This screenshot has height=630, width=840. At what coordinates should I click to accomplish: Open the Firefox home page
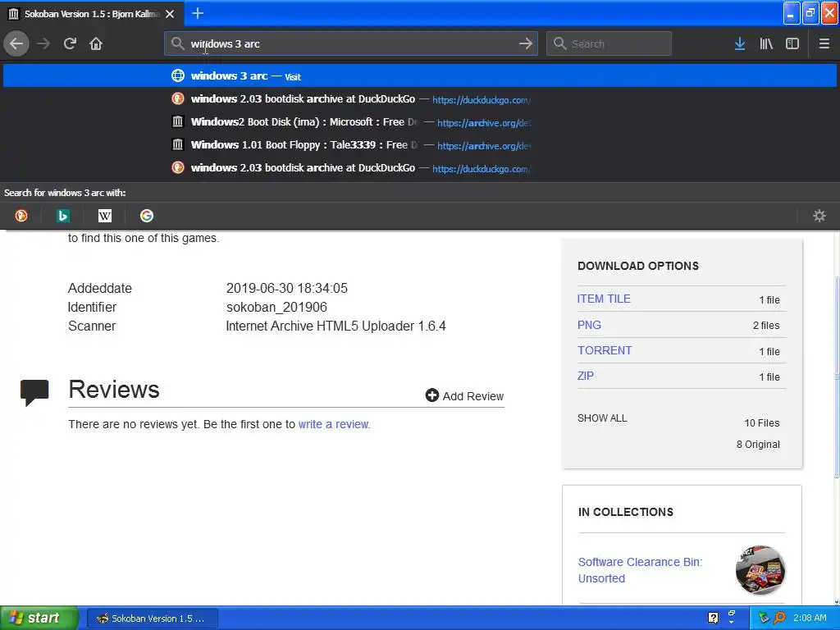(x=96, y=43)
